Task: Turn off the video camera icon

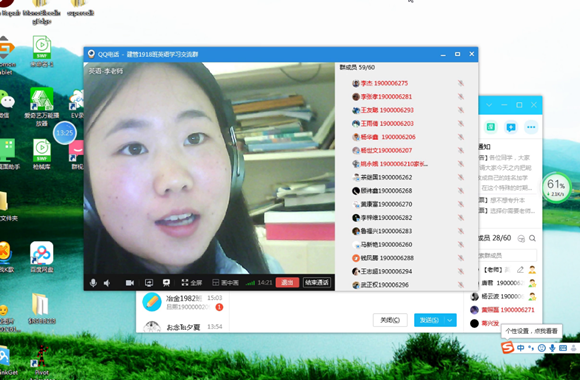Action: [x=130, y=283]
